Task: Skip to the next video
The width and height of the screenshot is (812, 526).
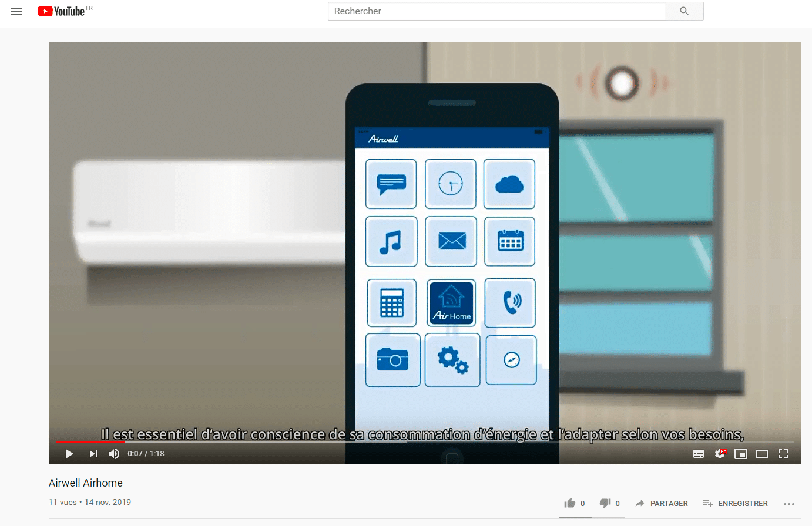Action: 93,454
